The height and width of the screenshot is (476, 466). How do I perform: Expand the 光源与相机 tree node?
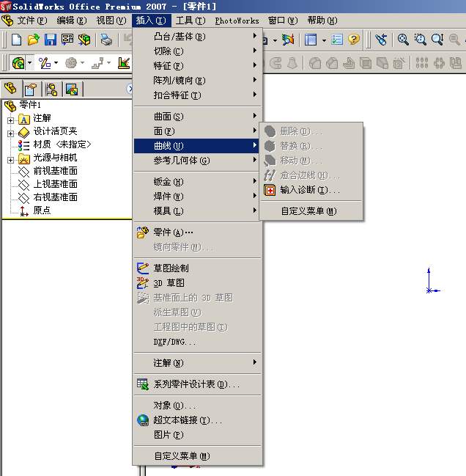[x=10, y=160]
